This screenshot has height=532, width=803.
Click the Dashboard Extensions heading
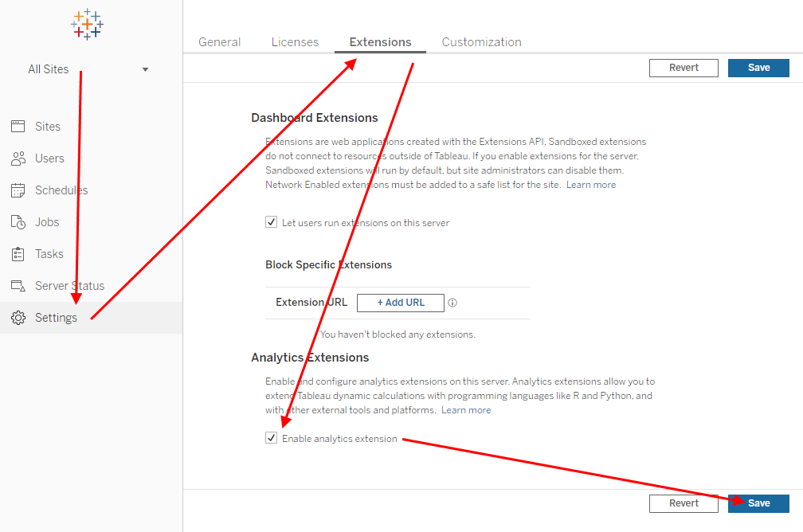[x=315, y=118]
